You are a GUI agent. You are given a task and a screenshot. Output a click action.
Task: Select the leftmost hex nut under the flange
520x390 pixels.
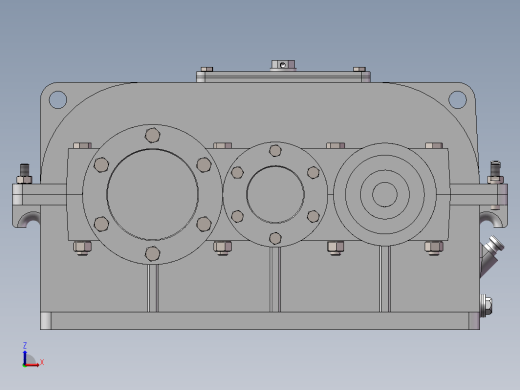[x=82, y=248]
